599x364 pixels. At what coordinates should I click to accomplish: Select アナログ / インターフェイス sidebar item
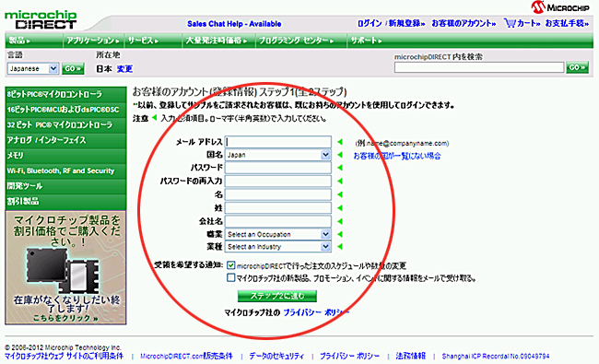[x=65, y=140]
